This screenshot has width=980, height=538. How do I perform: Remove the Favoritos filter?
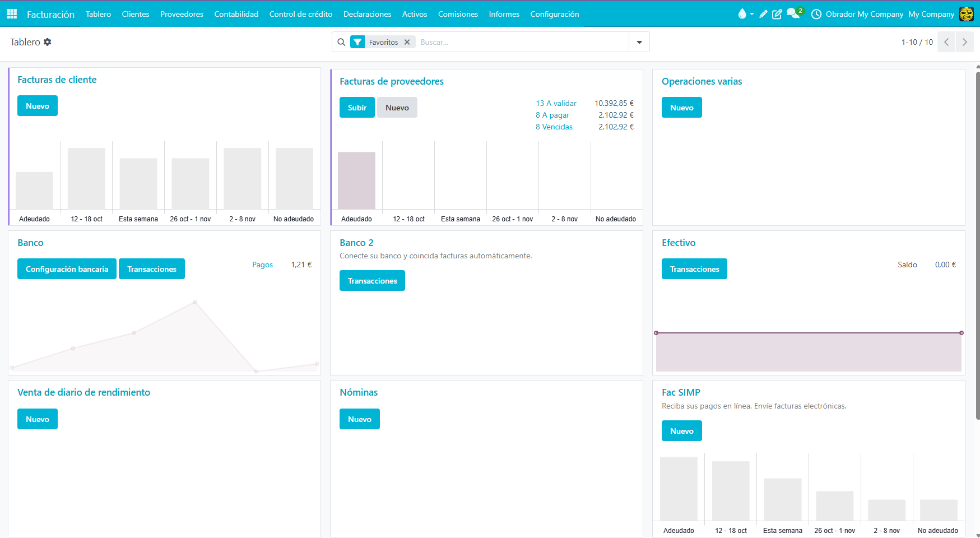tap(407, 42)
